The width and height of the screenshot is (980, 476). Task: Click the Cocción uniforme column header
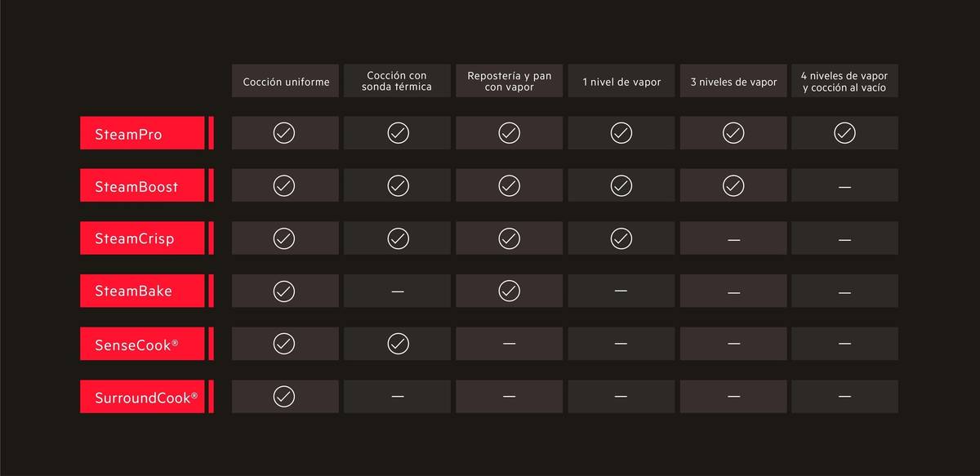point(285,81)
